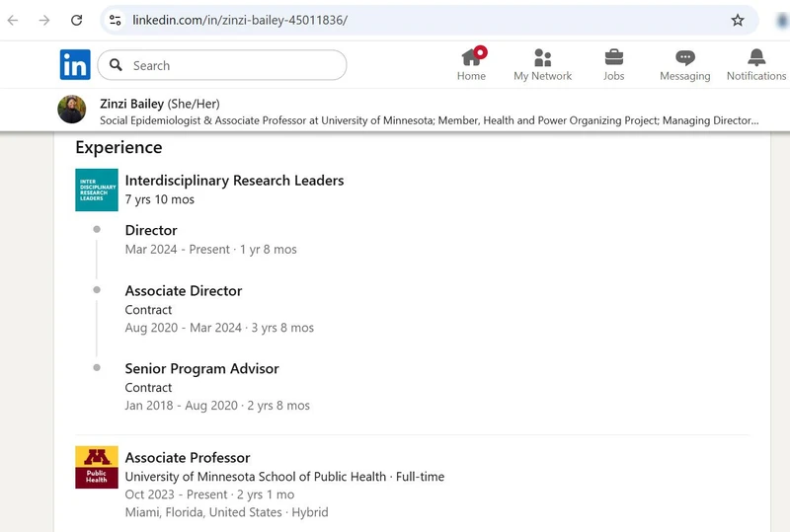The image size is (790, 532).
Task: Click 'Mar 2024 - Present · 1 yr 8 mos'
Action: tap(211, 250)
